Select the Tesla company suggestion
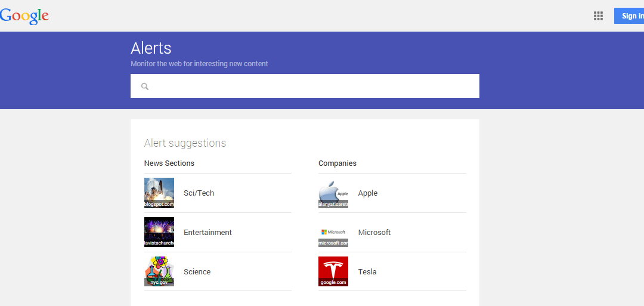 [367, 272]
